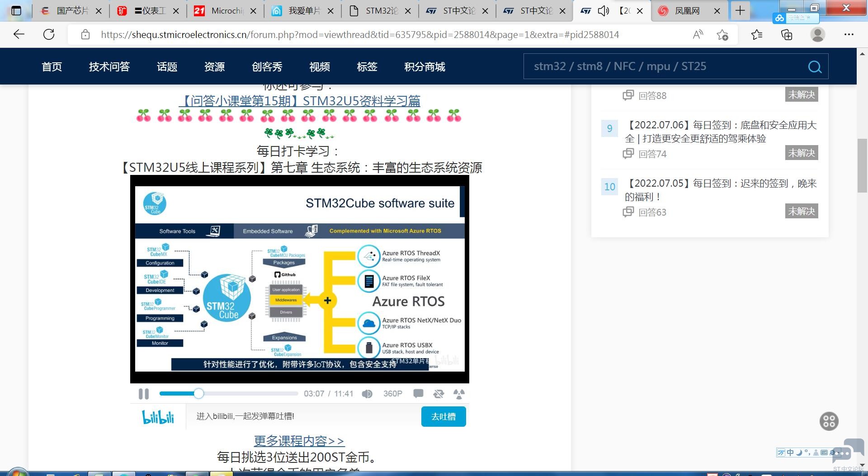
Task: Open the browser Settings and more menu
Action: point(849,34)
